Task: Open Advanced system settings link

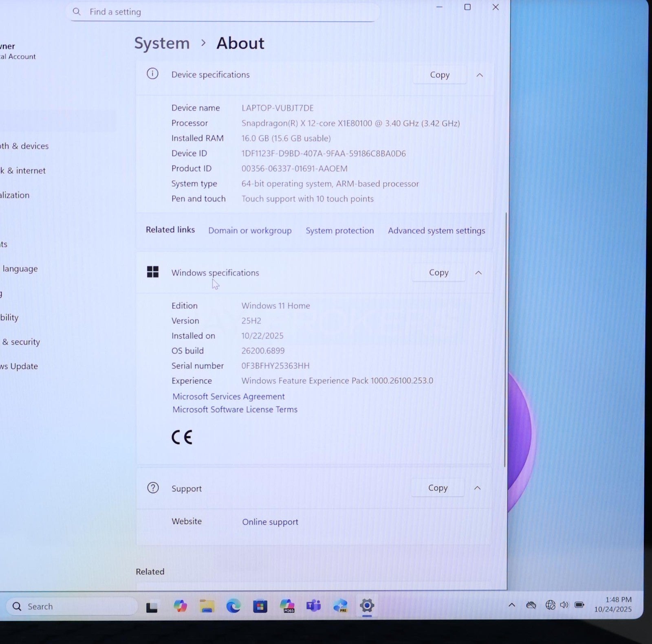Action: point(436,231)
